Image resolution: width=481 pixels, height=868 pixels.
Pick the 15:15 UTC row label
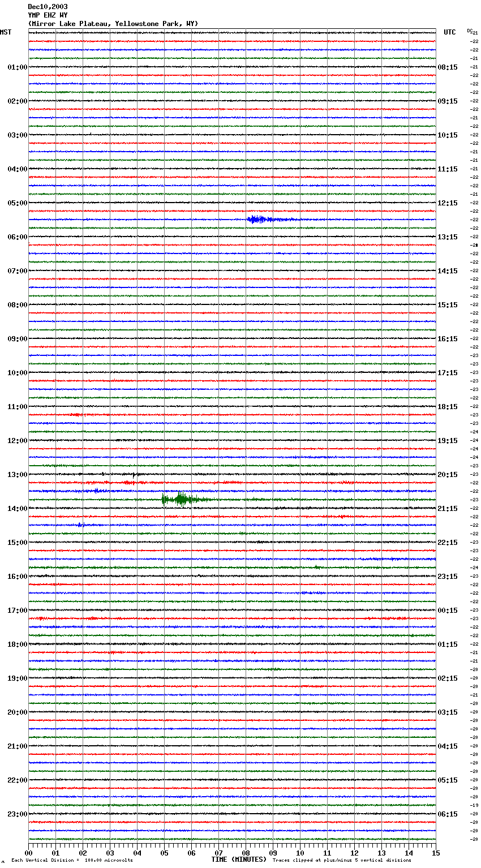[448, 305]
